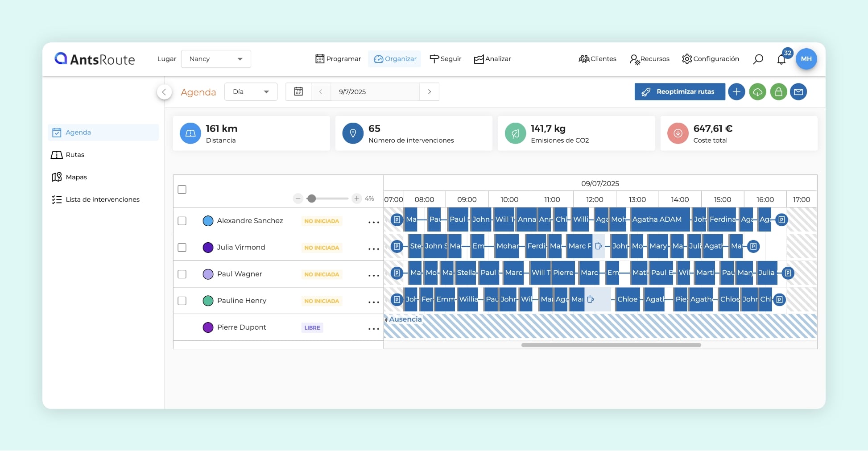868x451 pixels.
Task: Select all routes with the header checkbox
Action: (x=182, y=190)
